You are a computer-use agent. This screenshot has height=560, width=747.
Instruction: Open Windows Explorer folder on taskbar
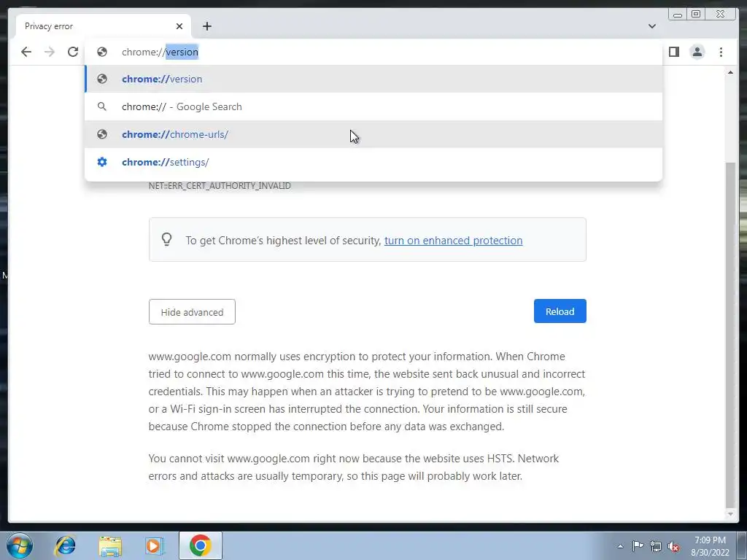110,545
